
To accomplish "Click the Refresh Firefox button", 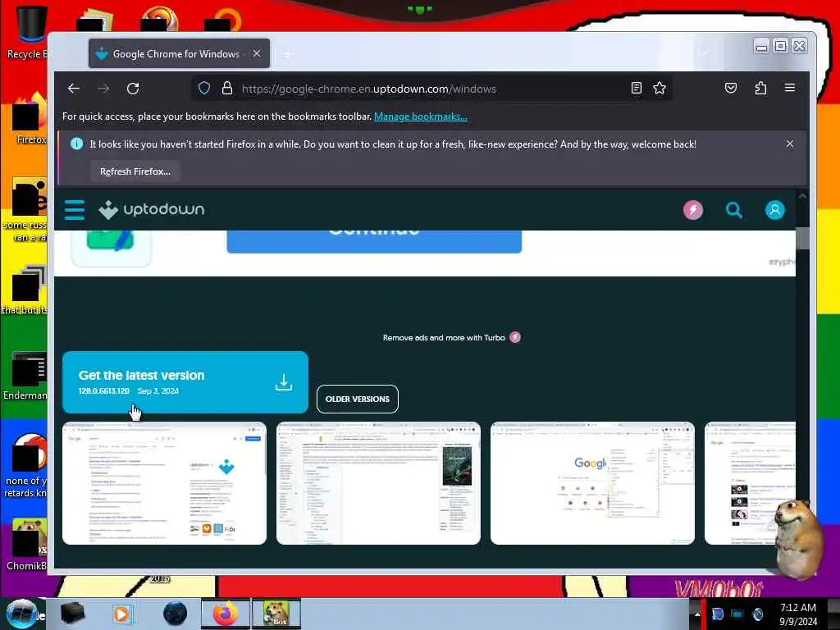I will coord(135,171).
